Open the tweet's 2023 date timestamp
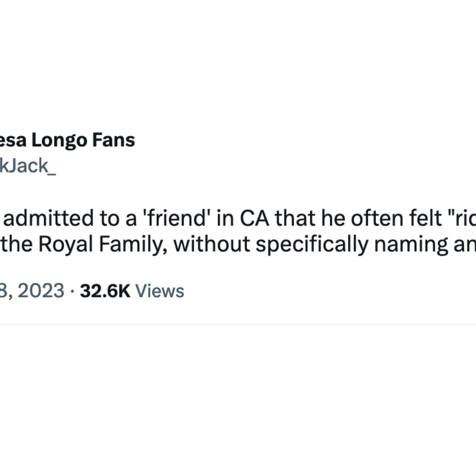Viewport: 476px width, 476px height. pos(32,291)
